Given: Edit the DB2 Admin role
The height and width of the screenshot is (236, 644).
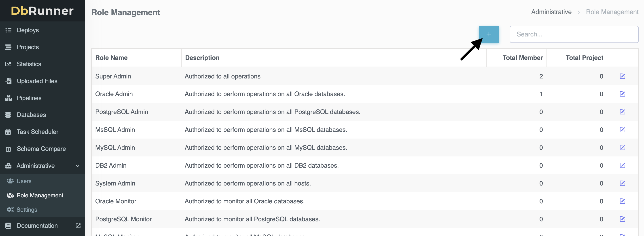Looking at the screenshot, I should tap(622, 165).
